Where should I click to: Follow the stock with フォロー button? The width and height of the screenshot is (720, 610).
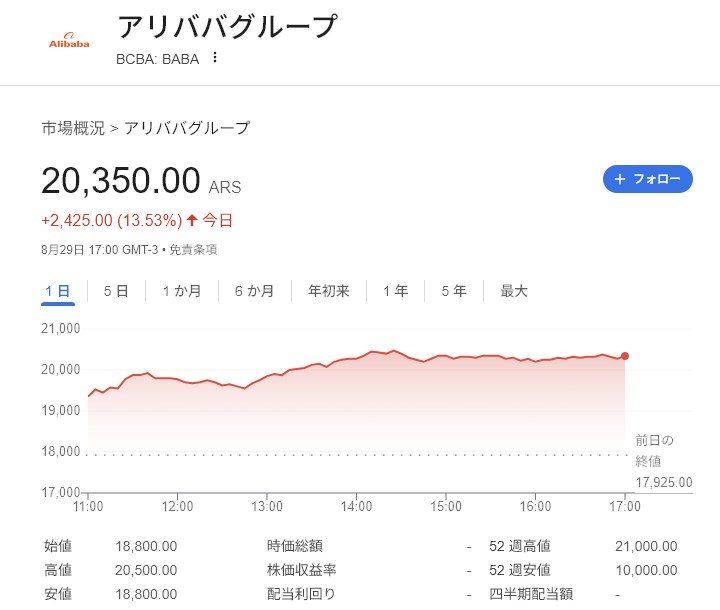[647, 179]
